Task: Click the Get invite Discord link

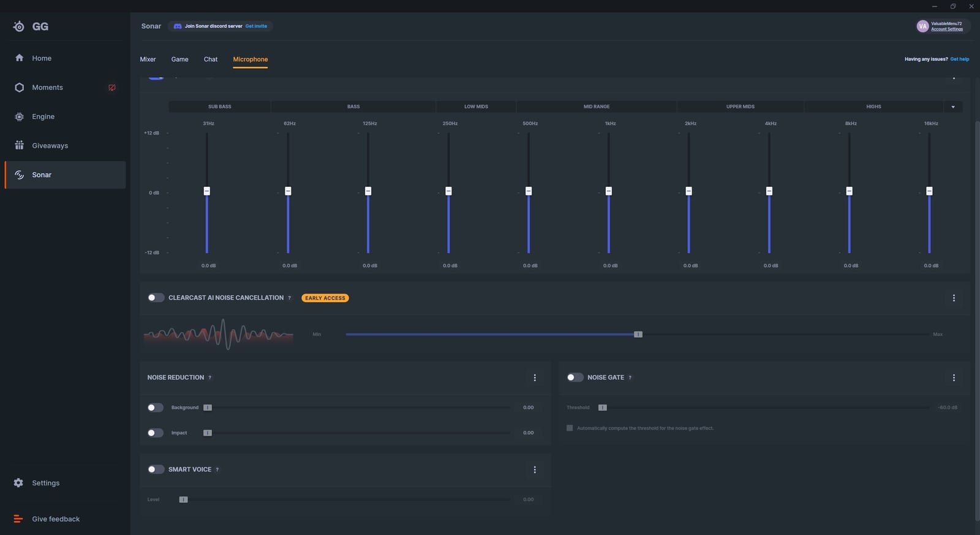Action: [256, 26]
